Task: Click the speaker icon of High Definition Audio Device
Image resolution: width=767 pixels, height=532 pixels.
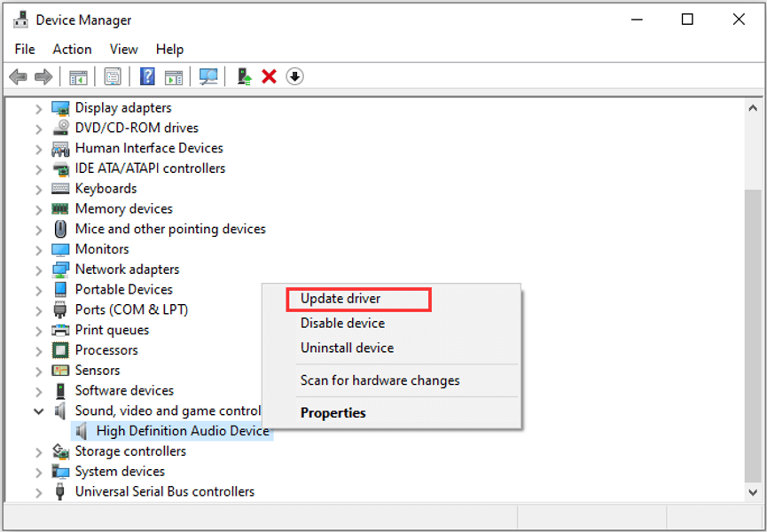Action: (x=82, y=431)
